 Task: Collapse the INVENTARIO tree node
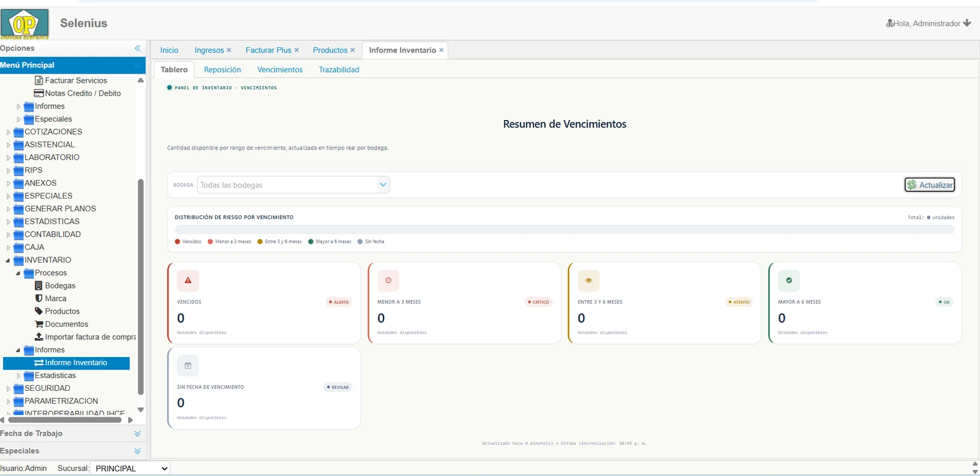8,260
